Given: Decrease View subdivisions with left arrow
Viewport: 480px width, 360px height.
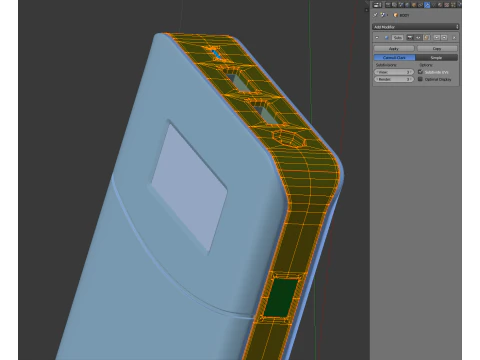Looking at the screenshot, I should (377, 72).
